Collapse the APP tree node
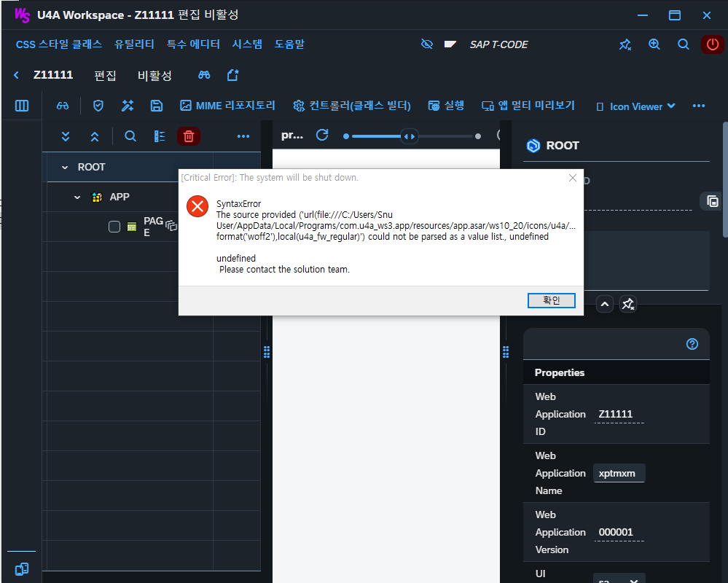 pyautogui.click(x=77, y=197)
